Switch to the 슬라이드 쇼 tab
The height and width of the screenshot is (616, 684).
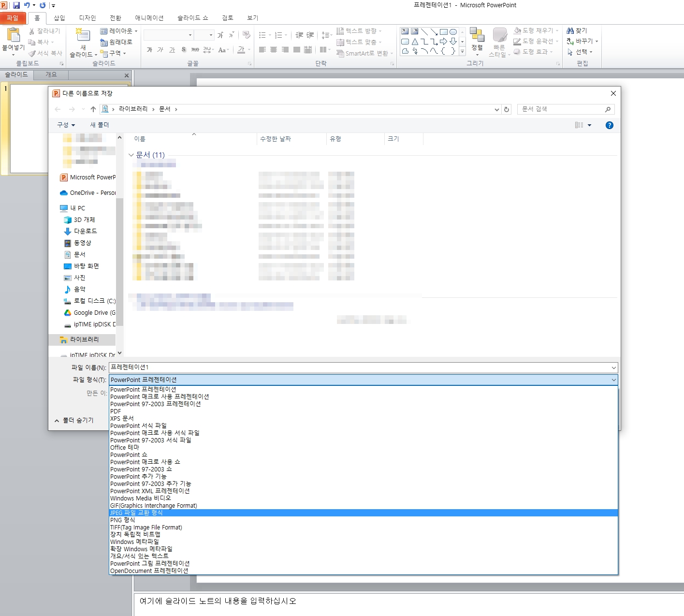(193, 18)
